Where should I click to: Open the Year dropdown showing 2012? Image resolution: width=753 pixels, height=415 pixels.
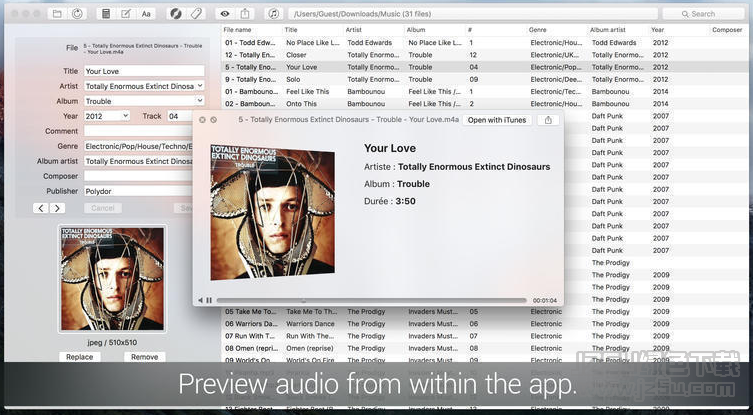tap(107, 116)
